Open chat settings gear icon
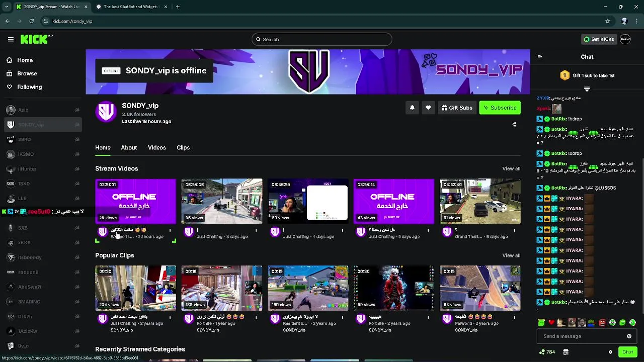The width and height of the screenshot is (644, 362). [610, 352]
